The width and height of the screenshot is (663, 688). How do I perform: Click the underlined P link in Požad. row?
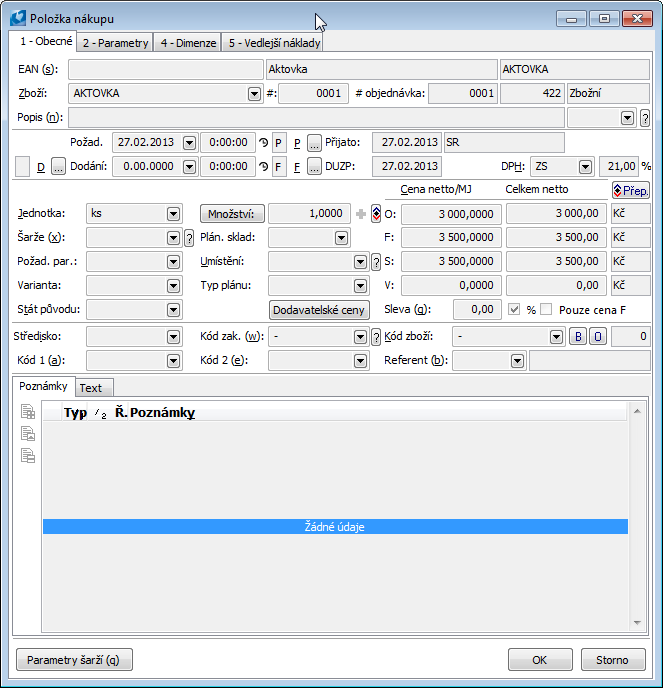[297, 143]
